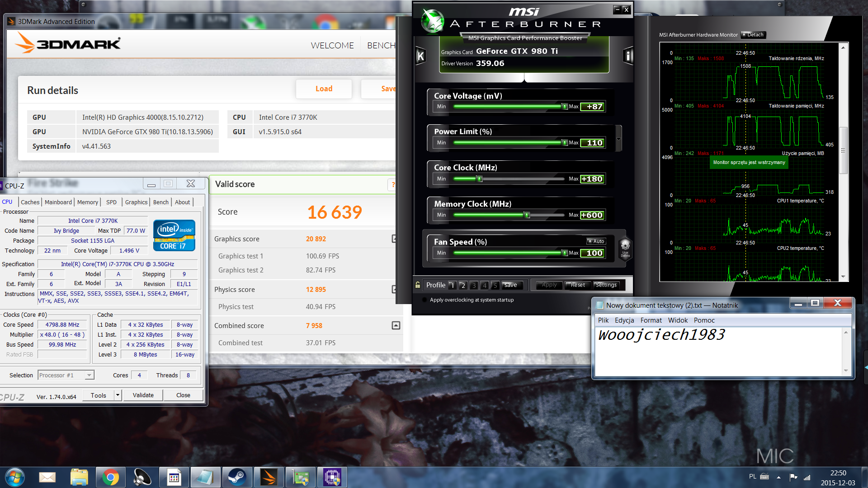
Task: Go to 3DMark WELCOME page
Action: coord(332,45)
